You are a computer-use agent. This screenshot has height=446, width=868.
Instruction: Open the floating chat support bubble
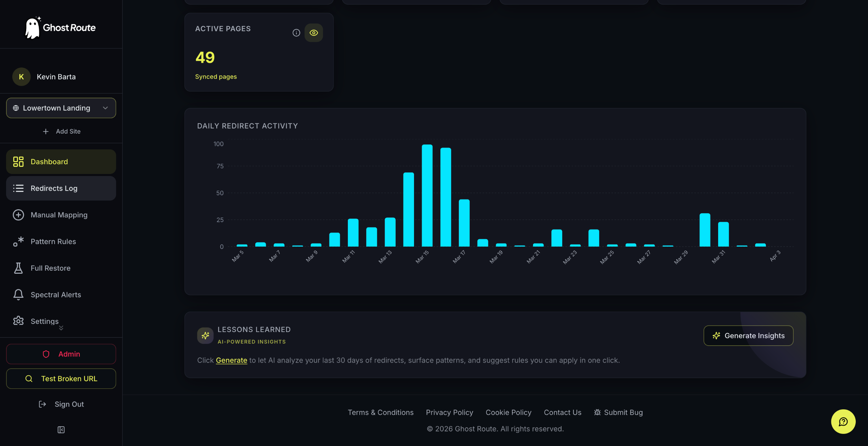tap(843, 422)
